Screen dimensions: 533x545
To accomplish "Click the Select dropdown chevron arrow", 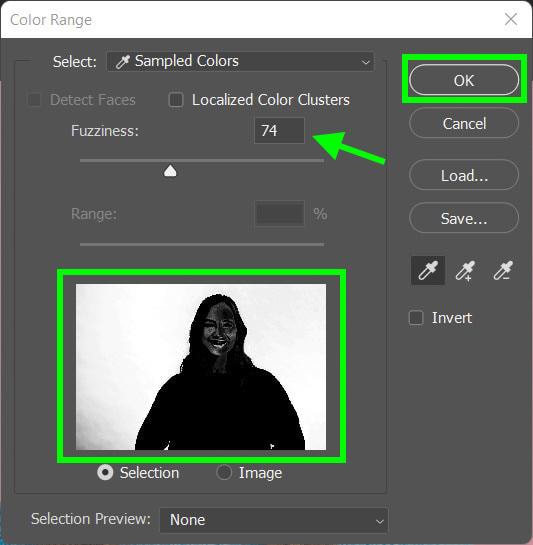I will pos(365,63).
